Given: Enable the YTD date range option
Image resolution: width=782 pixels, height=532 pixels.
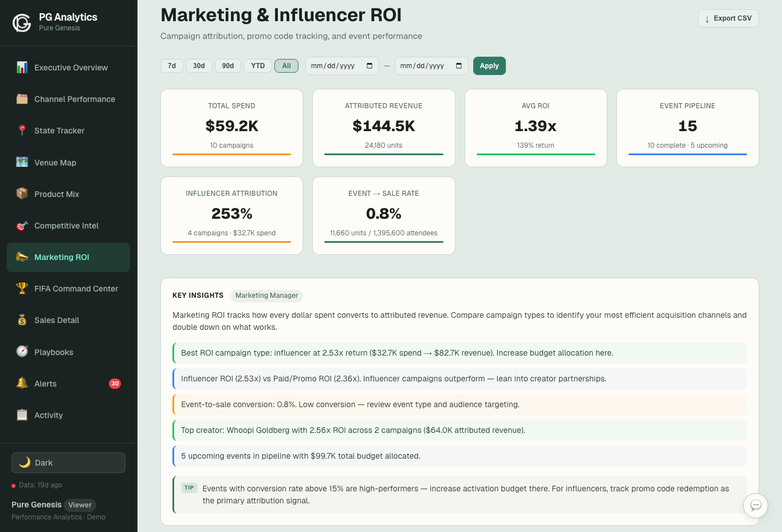Looking at the screenshot, I should coord(257,65).
